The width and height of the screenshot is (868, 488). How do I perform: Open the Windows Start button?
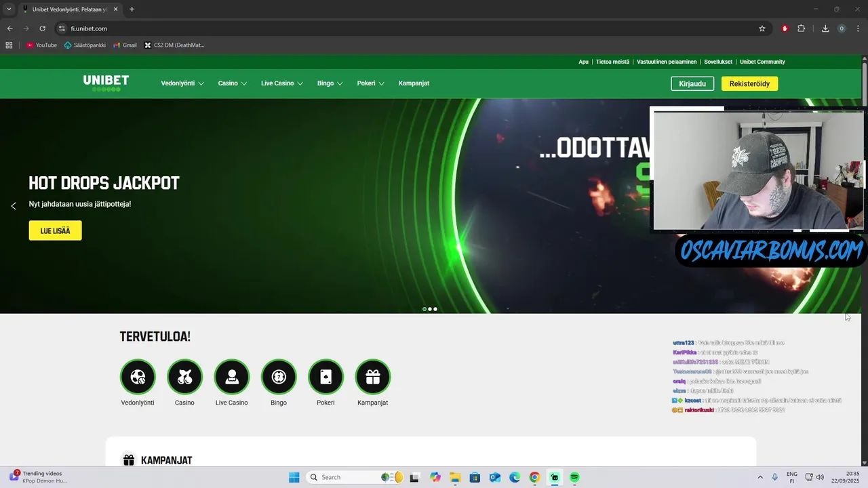pyautogui.click(x=294, y=477)
